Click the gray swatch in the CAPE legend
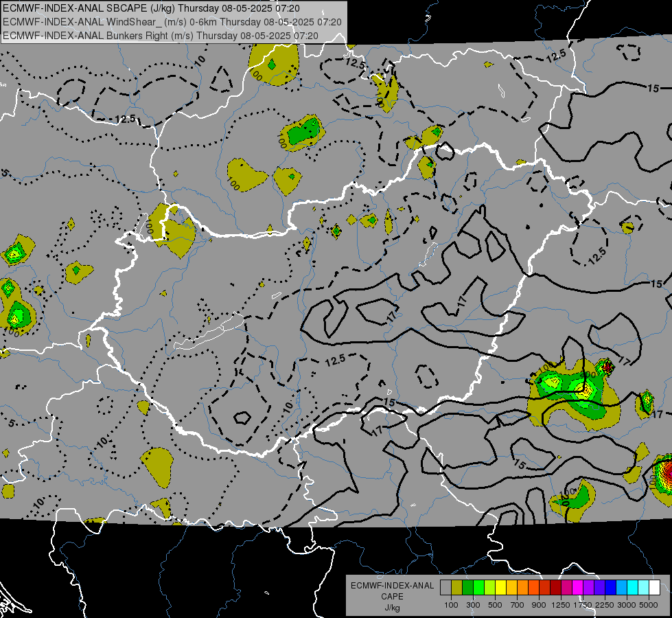672x618 pixels. tap(445, 588)
